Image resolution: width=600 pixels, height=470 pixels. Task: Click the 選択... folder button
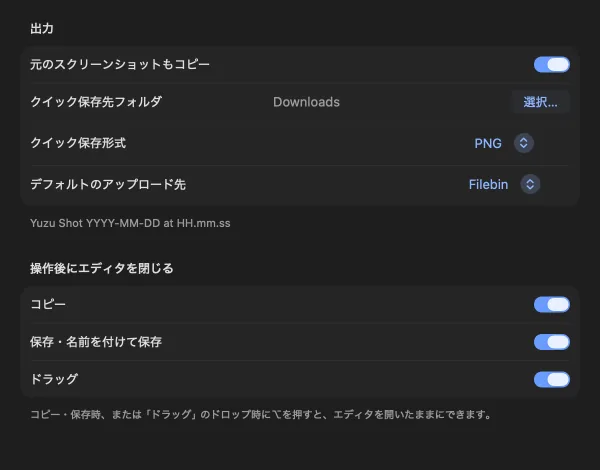(541, 102)
